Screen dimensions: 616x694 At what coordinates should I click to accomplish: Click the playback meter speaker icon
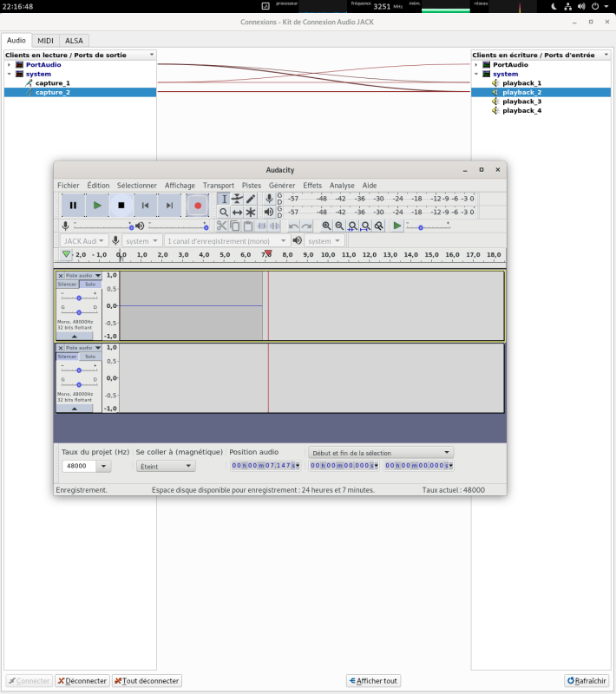click(x=269, y=212)
